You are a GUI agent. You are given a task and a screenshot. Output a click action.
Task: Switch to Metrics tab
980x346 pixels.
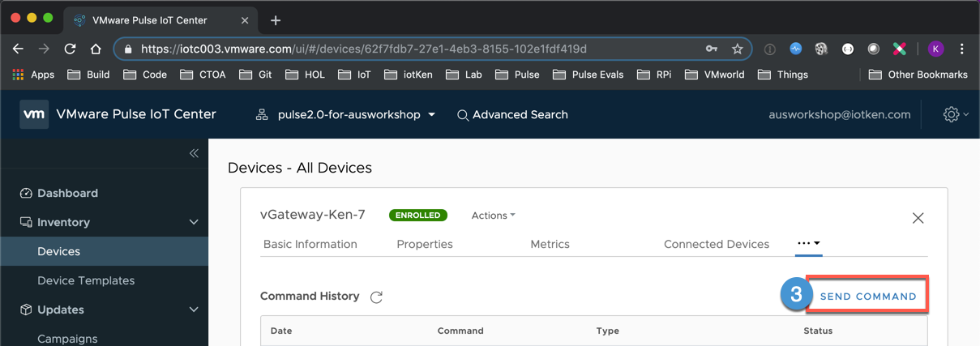coord(550,244)
